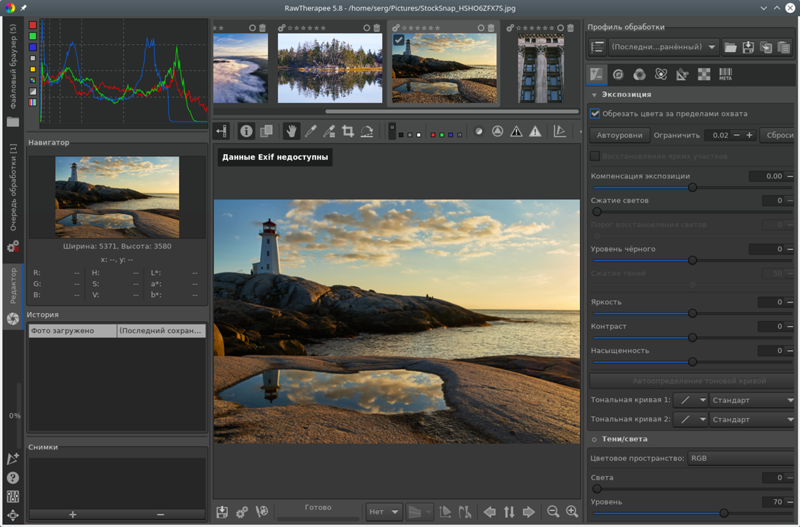Switch to the Detail tab icon
The image size is (800, 527).
[x=618, y=74]
